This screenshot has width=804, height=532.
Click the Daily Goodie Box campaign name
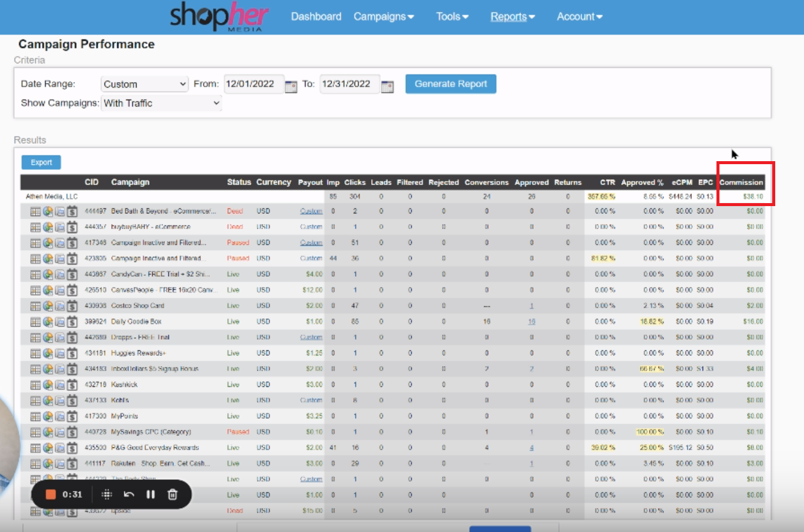pyautogui.click(x=136, y=322)
